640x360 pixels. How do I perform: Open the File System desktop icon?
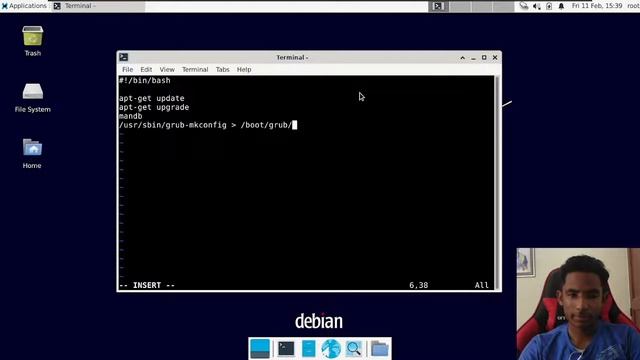[x=32, y=98]
